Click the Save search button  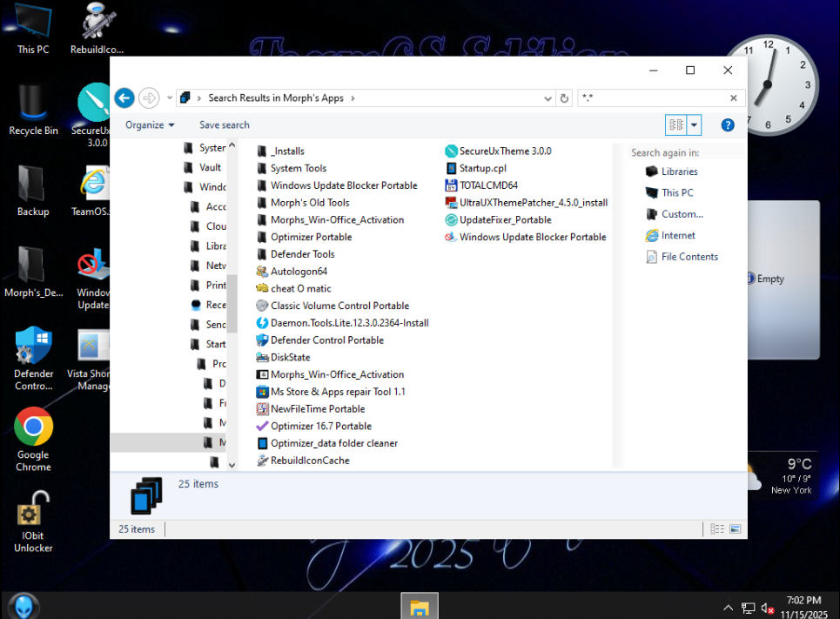[x=224, y=125]
